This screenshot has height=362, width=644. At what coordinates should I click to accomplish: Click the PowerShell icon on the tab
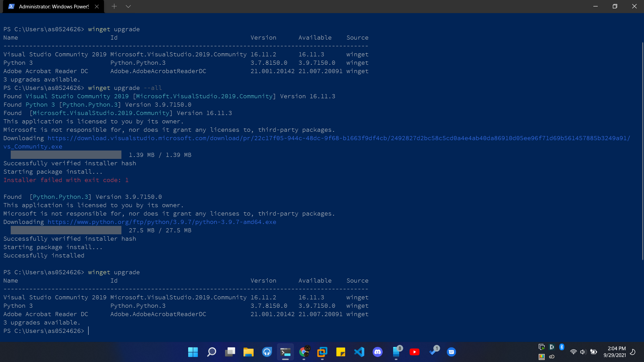pyautogui.click(x=11, y=6)
